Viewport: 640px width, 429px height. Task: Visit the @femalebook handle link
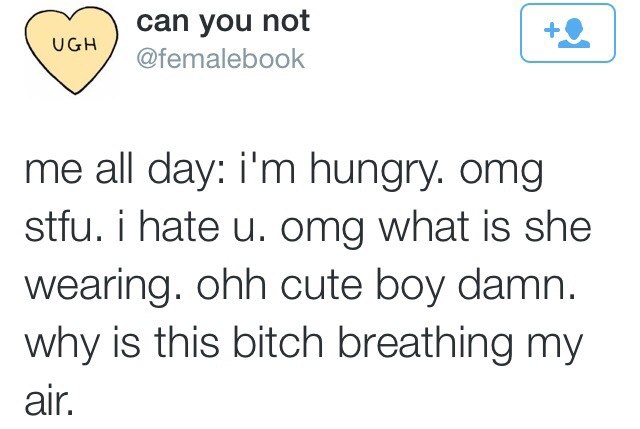click(x=220, y=59)
